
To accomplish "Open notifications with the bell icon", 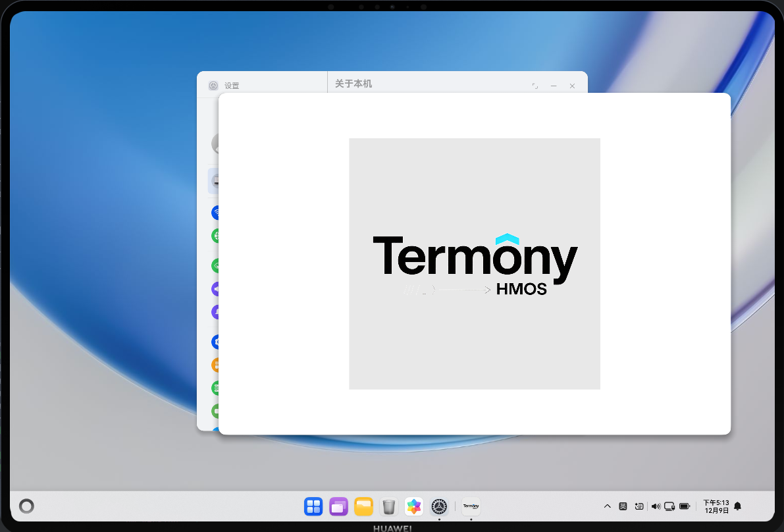I will click(737, 506).
